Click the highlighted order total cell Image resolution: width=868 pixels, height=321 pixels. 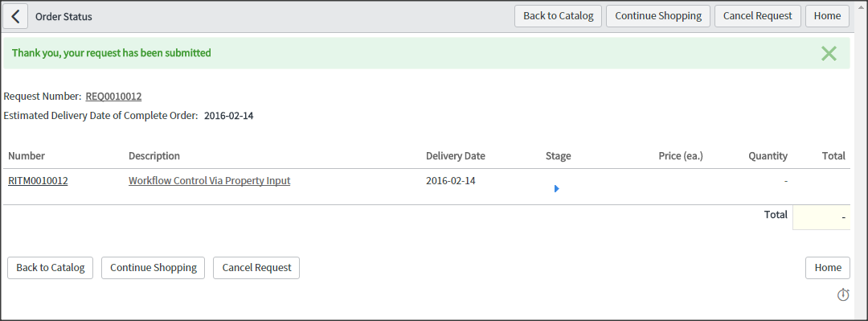[821, 217]
